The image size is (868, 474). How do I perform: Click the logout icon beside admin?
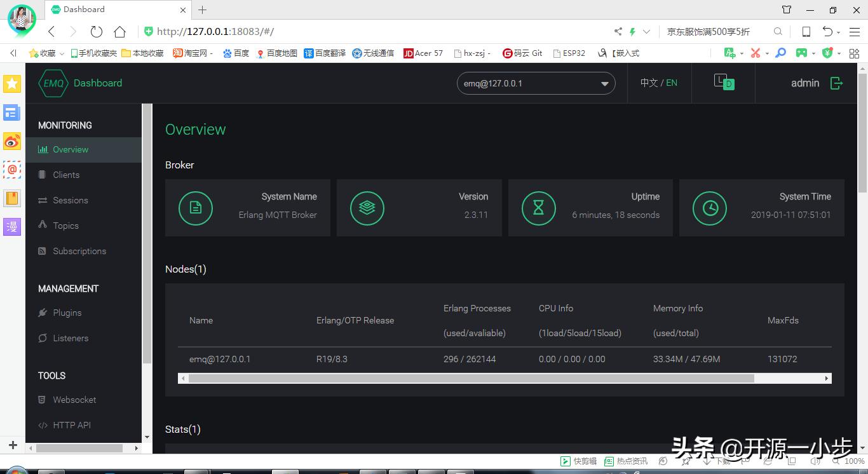click(x=837, y=83)
